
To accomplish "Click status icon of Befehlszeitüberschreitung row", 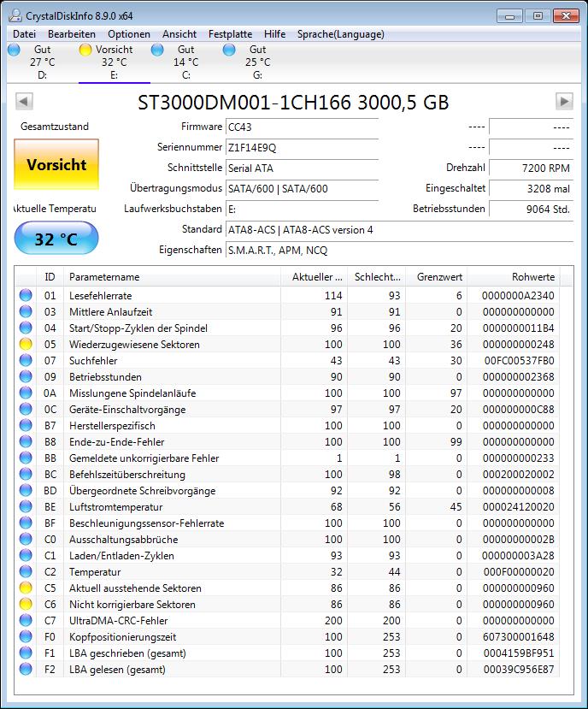I will tap(26, 475).
